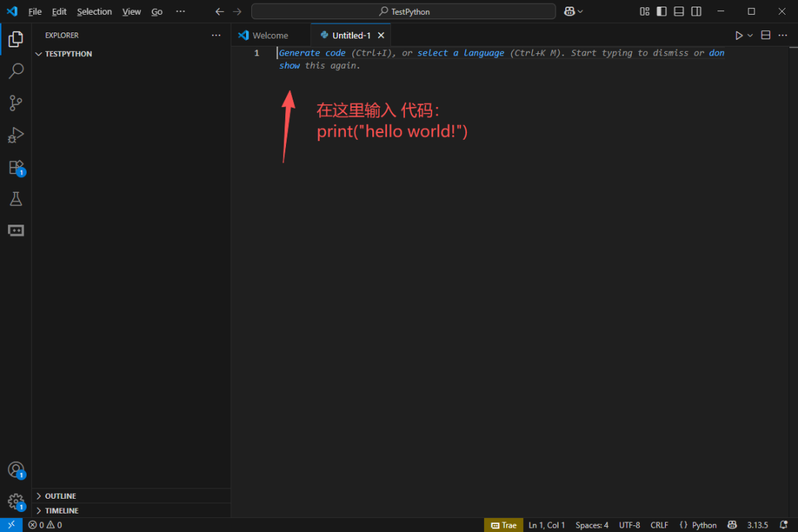Change indentation via Spaces: 4
The width and height of the screenshot is (798, 532).
[592, 525]
